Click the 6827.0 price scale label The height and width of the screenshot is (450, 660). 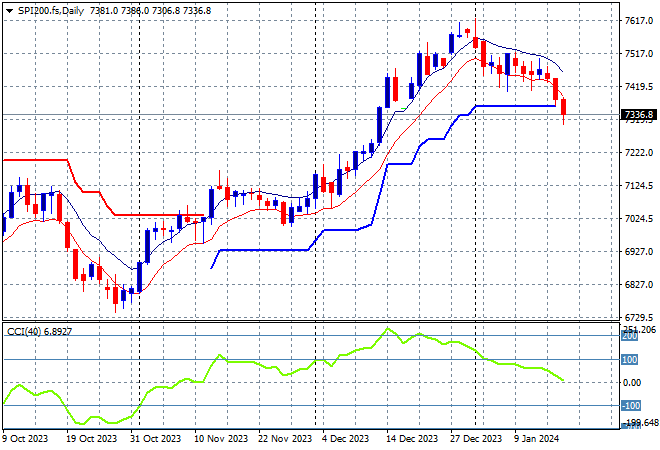(x=638, y=285)
